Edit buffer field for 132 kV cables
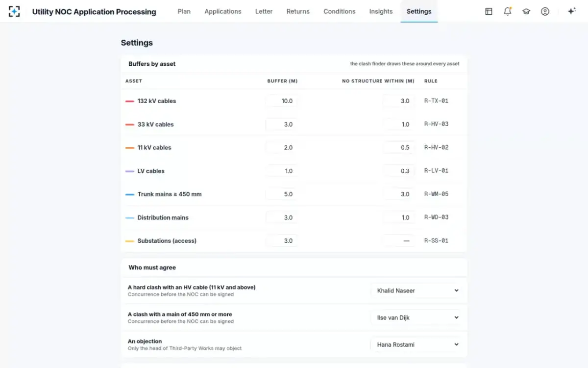Image resolution: width=588 pixels, height=368 pixels. [x=281, y=101]
